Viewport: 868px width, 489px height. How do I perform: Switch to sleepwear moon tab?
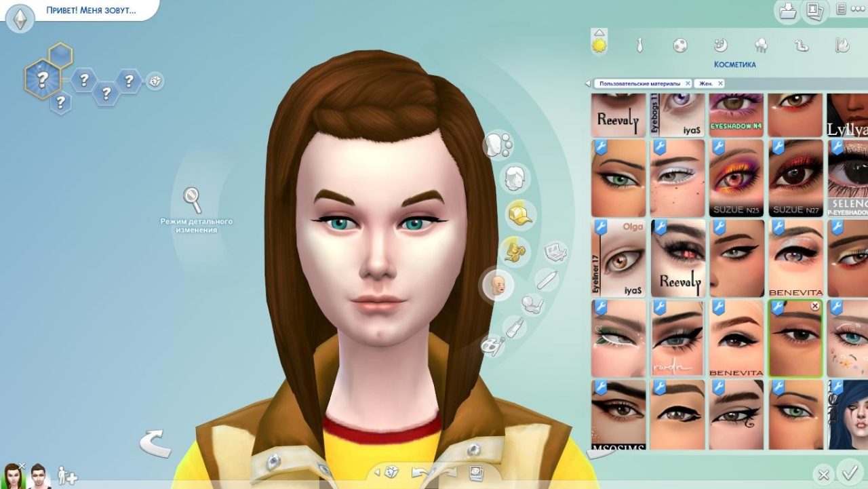pos(721,45)
